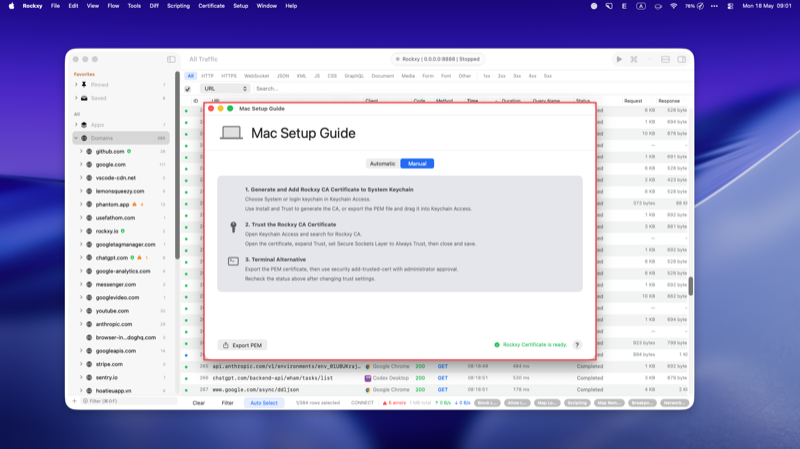Toggle the Block List pill in status bar

487,403
